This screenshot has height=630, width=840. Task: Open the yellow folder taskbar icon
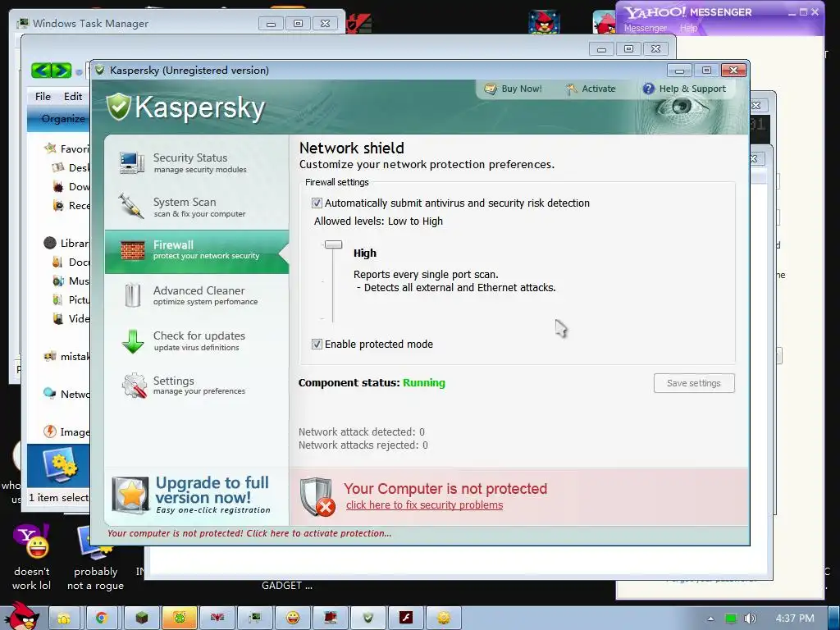64,619
